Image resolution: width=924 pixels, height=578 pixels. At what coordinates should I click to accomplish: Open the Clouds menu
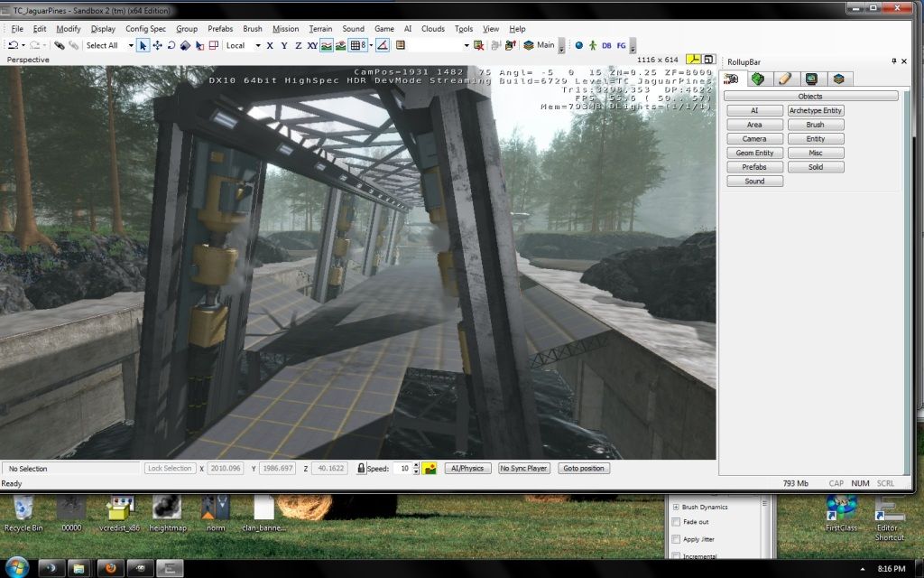point(433,28)
